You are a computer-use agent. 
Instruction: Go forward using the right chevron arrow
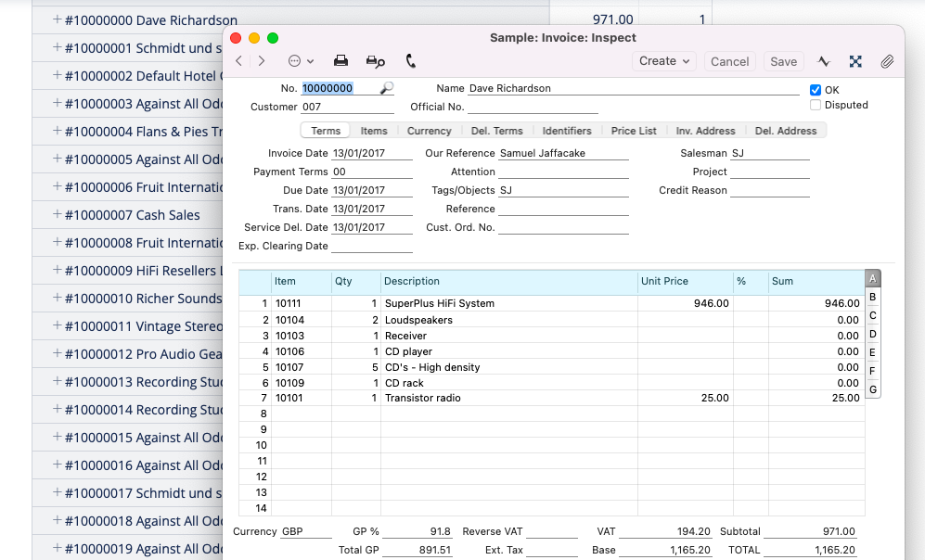262,59
